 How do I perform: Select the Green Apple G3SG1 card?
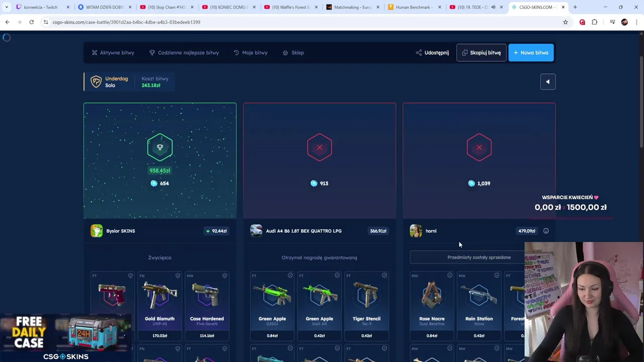(x=272, y=306)
